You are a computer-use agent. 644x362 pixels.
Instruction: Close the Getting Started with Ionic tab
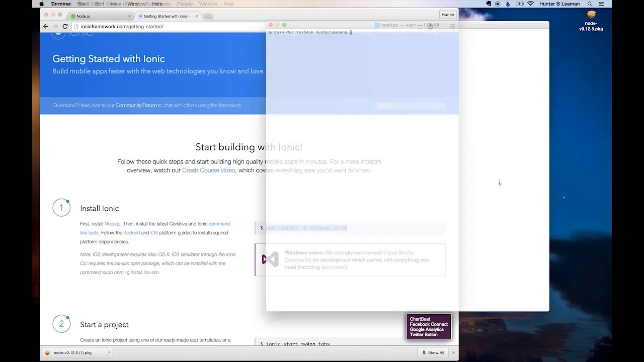tap(197, 16)
